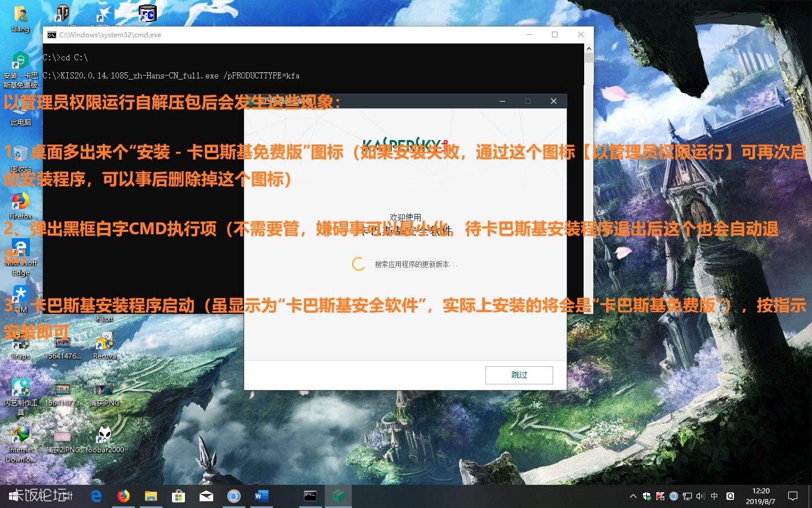This screenshot has height=508, width=812.
Task: Click the cmd.exe title bar system icon
Action: click(x=51, y=34)
